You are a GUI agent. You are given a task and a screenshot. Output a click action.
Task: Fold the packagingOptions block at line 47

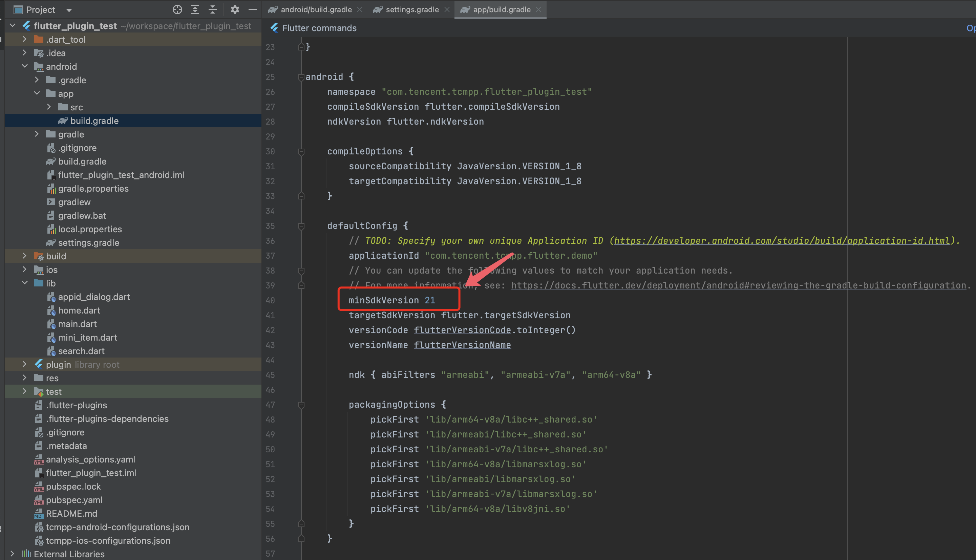301,405
